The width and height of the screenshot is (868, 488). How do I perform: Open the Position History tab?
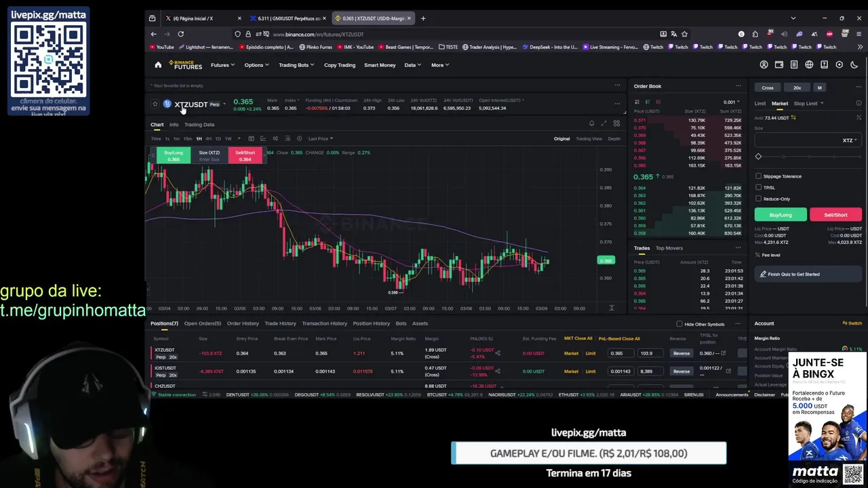pyautogui.click(x=371, y=323)
